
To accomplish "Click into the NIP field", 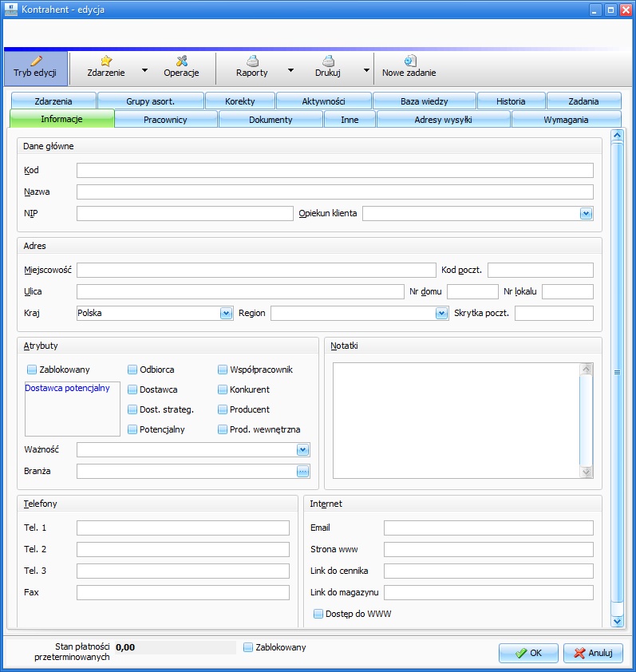I will (x=184, y=213).
